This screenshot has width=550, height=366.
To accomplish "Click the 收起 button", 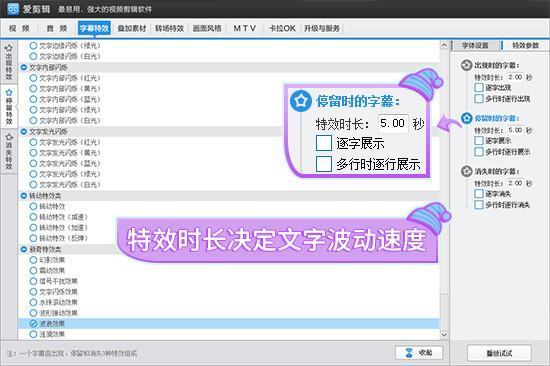I will click(x=419, y=353).
